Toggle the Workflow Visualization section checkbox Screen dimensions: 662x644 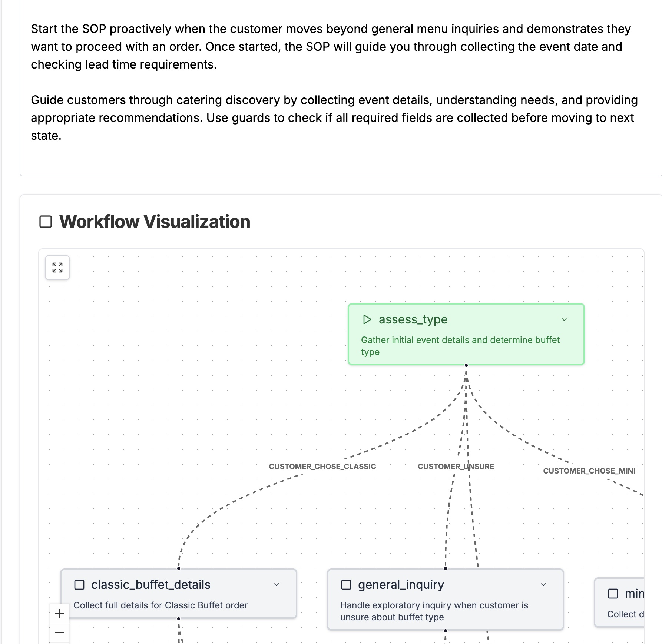pyautogui.click(x=45, y=221)
